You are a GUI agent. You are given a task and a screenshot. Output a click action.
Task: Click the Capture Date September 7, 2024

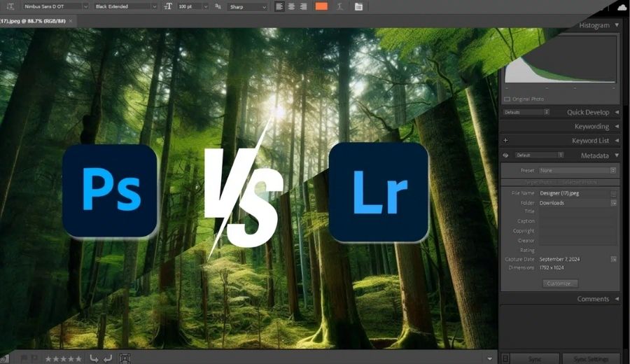[x=559, y=259]
